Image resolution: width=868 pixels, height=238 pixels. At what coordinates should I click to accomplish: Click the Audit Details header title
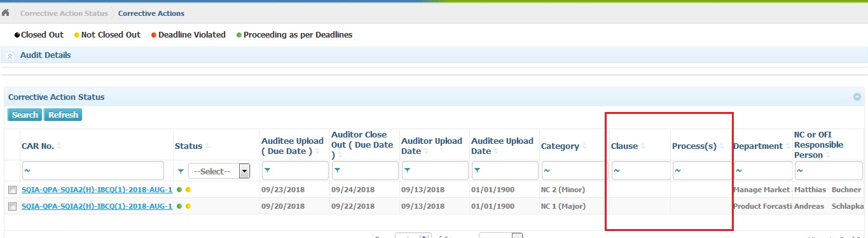pos(46,55)
